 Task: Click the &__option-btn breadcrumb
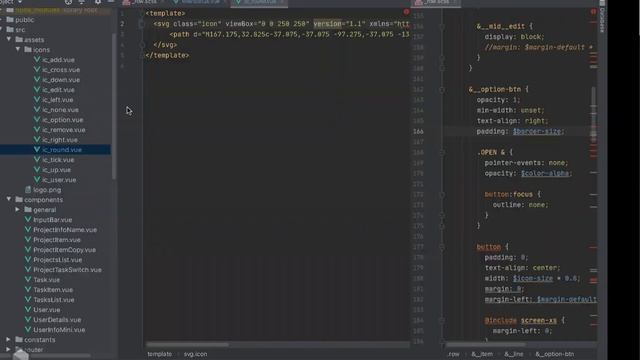[x=555, y=354]
